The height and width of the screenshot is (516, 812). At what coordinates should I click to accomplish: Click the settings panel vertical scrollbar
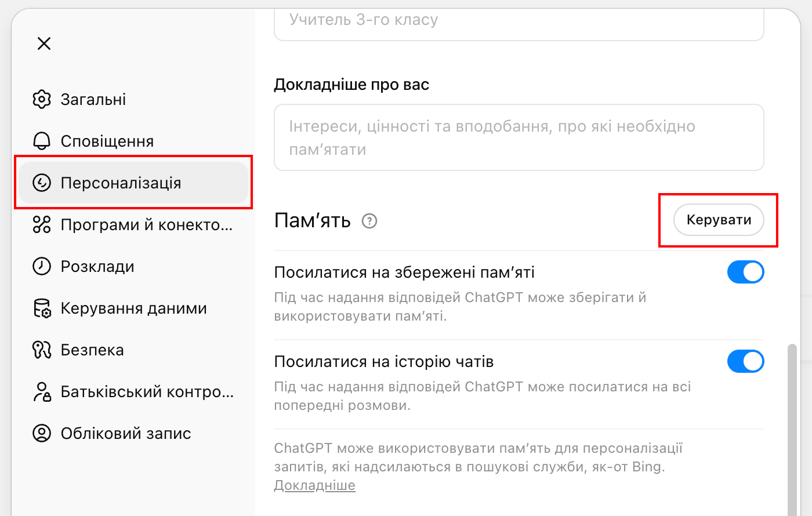point(792,429)
